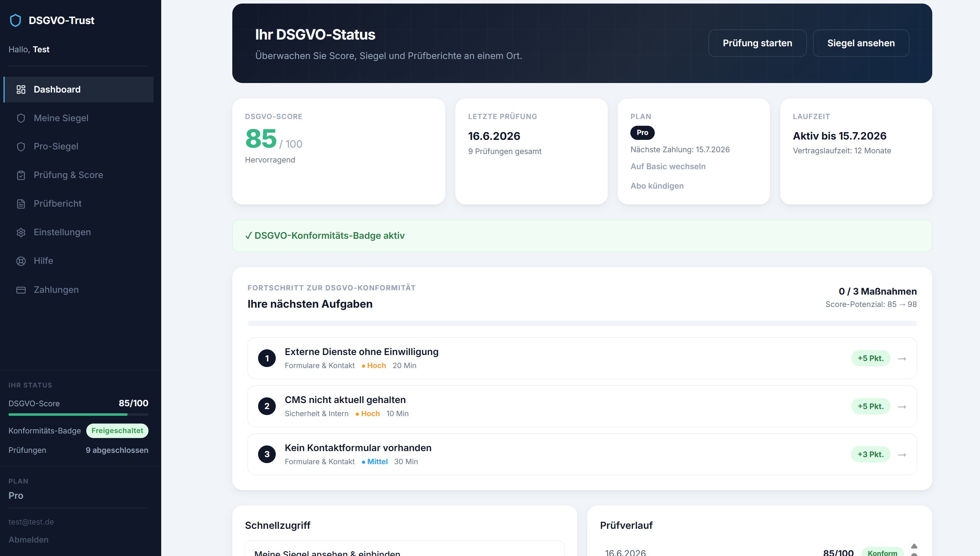Image resolution: width=980 pixels, height=556 pixels.
Task: Click 0 / 3 Maßnahmen text
Action: coord(877,291)
